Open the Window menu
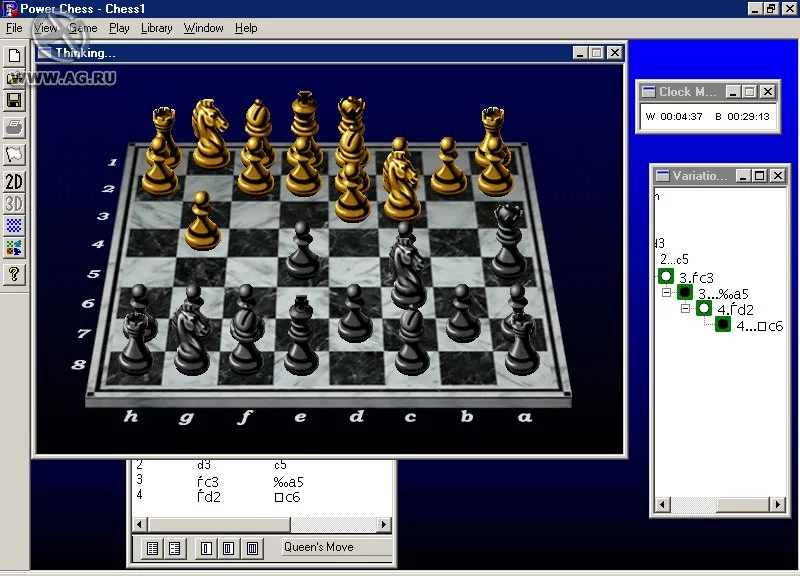 (204, 28)
